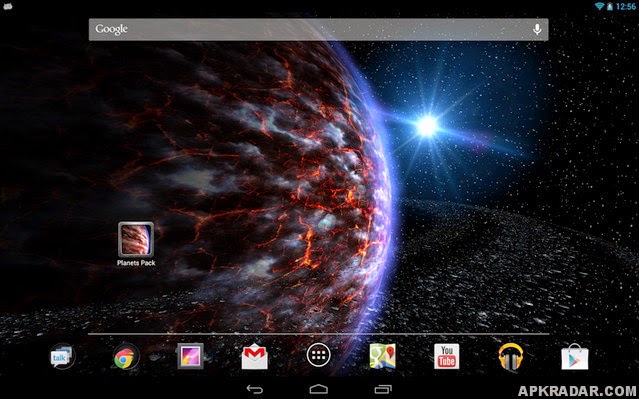
Task: Tap the Google search bar
Action: 318,29
